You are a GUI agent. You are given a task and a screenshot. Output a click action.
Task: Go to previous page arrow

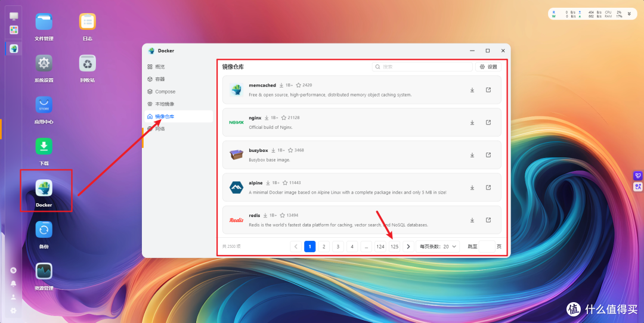coord(296,247)
